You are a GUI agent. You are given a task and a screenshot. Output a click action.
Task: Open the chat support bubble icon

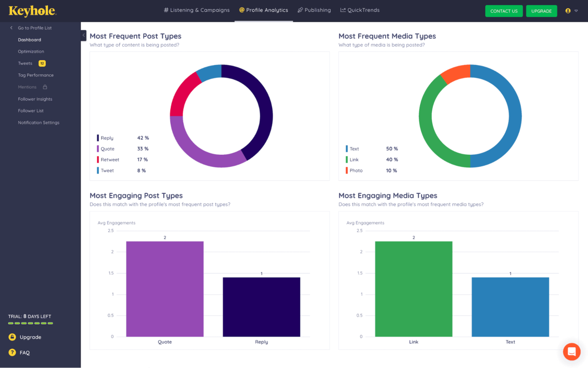[x=571, y=352]
